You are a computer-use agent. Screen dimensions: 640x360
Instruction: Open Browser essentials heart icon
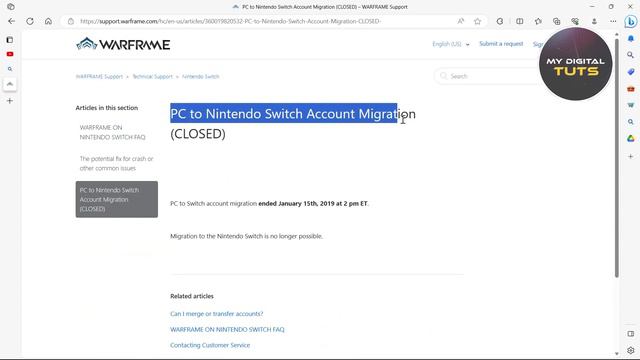tap(575, 21)
